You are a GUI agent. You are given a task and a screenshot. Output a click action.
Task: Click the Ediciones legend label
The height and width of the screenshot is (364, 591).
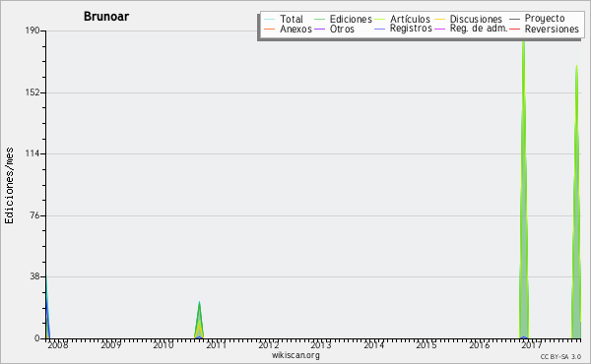[x=351, y=19]
